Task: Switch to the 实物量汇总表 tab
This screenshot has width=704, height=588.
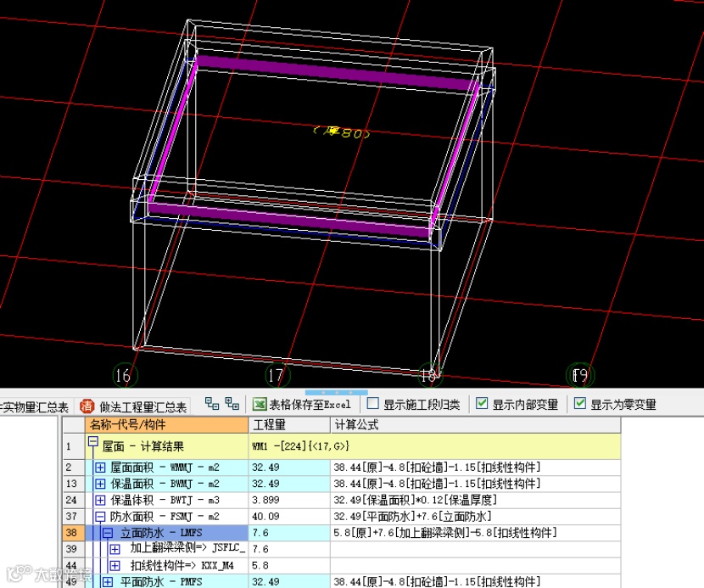Action: coord(34,407)
